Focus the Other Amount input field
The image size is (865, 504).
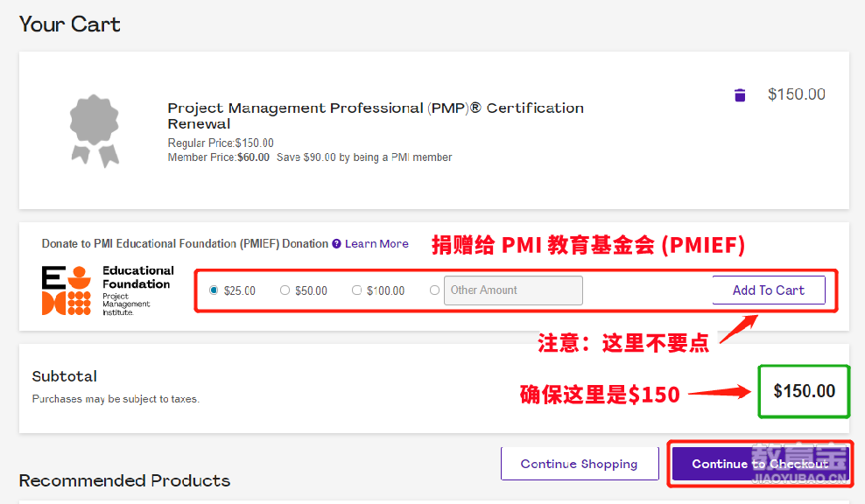pos(513,290)
